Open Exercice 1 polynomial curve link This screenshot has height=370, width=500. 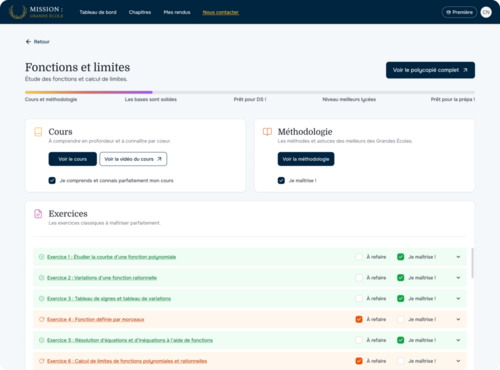pyautogui.click(x=111, y=257)
